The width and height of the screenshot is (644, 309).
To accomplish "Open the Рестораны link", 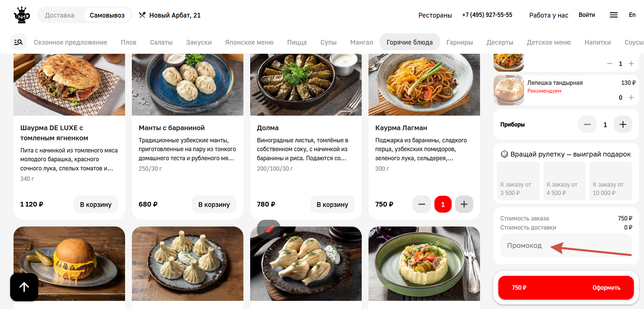I will tap(435, 15).
